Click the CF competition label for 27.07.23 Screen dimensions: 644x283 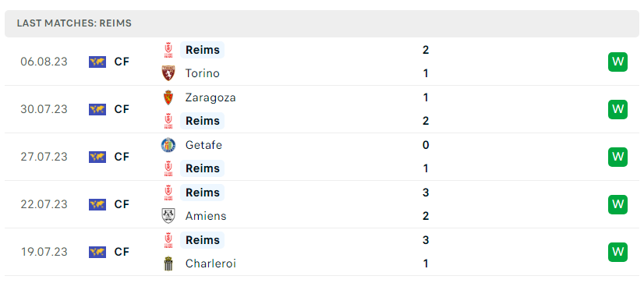122,157
